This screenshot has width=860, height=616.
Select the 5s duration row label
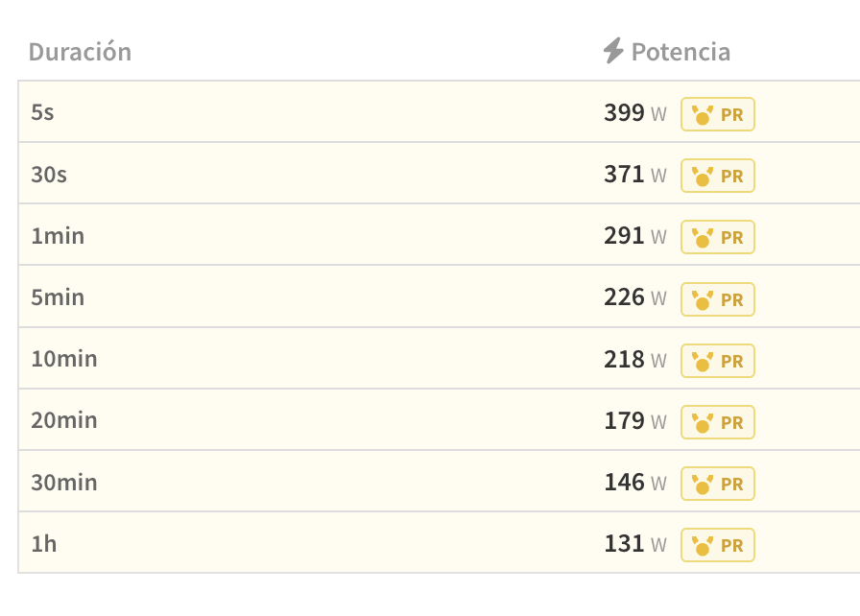[43, 113]
